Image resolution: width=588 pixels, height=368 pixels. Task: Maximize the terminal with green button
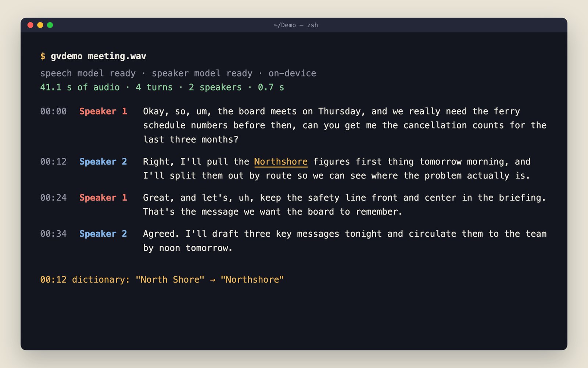coord(50,25)
